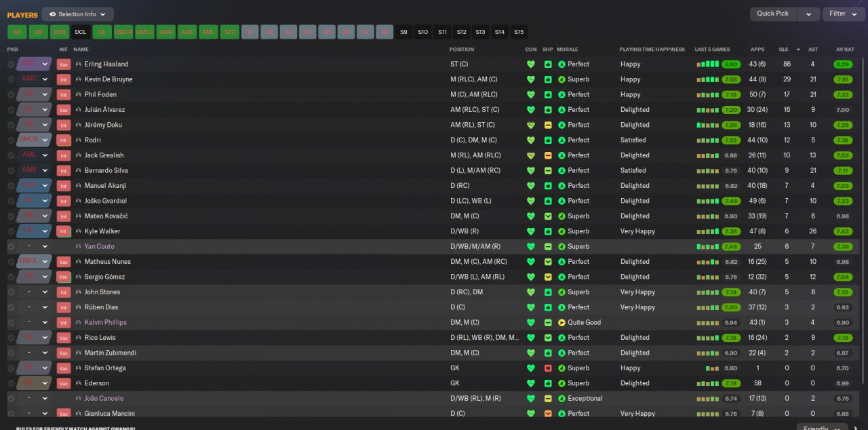Image resolution: width=868 pixels, height=430 pixels.
Task: Toggle the pick checkmark for Phil Foden
Action: tap(11, 95)
